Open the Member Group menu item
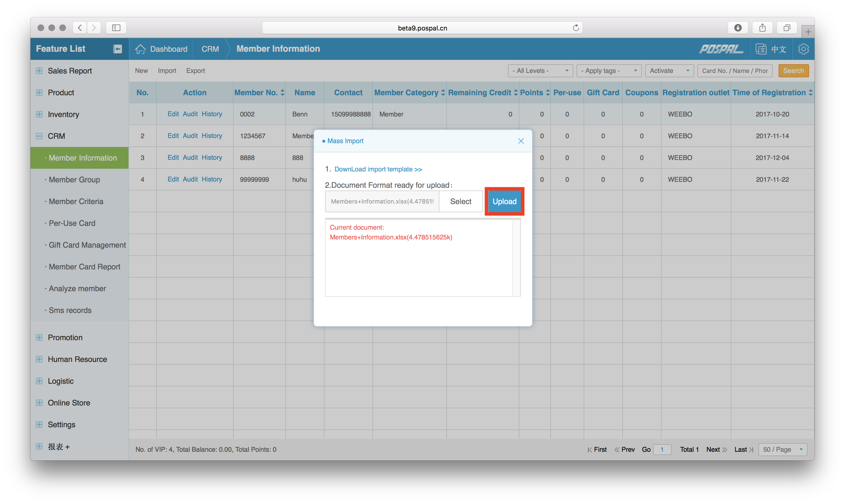The width and height of the screenshot is (845, 504). (x=74, y=180)
